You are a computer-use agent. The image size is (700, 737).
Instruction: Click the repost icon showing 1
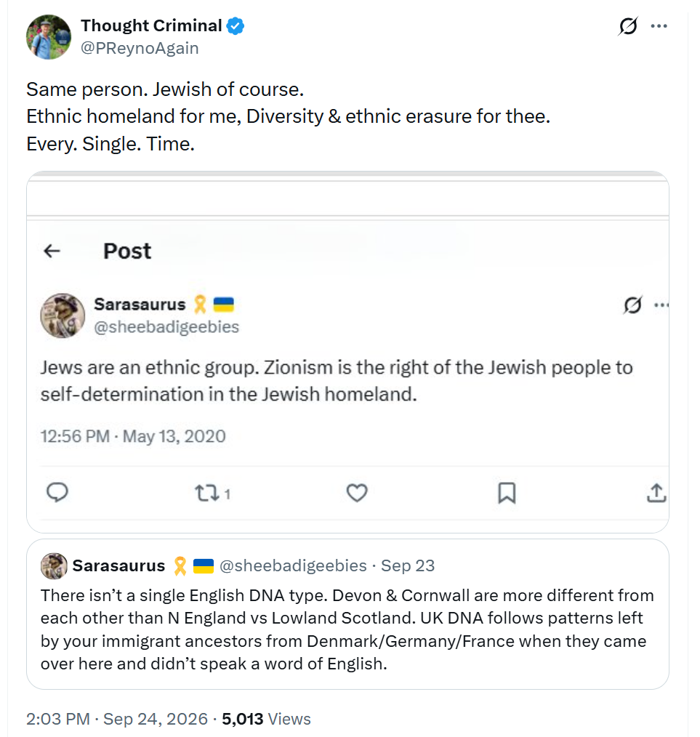click(212, 493)
